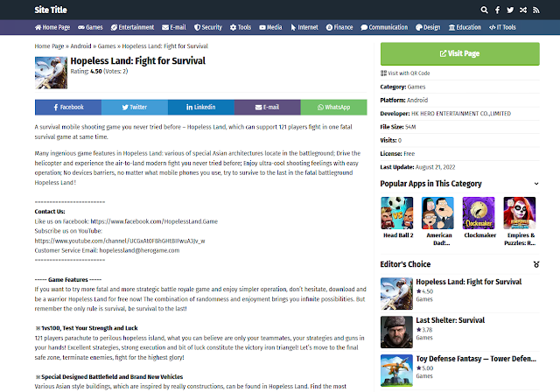The height and width of the screenshot is (392, 560).
Task: Follow the Android breadcrumb link
Action: click(x=80, y=46)
